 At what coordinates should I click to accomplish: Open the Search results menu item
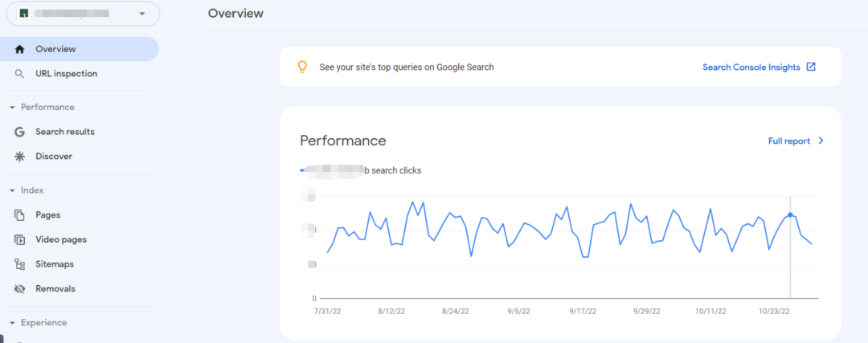64,132
